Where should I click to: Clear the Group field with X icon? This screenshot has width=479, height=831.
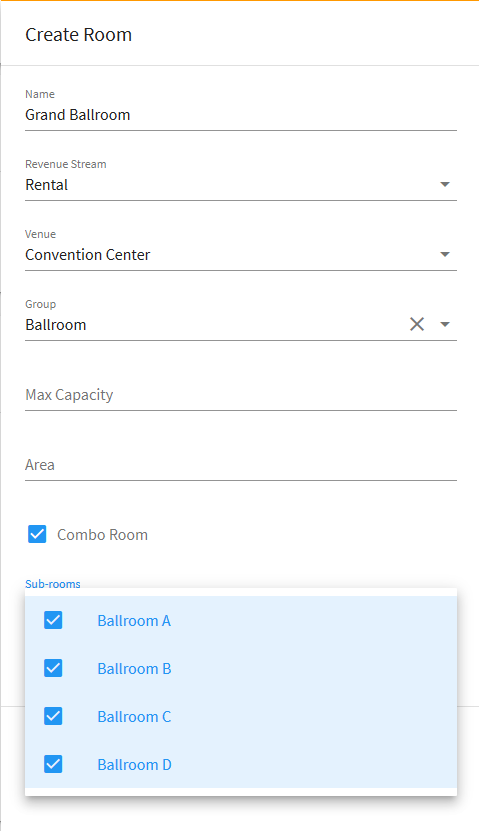click(417, 324)
